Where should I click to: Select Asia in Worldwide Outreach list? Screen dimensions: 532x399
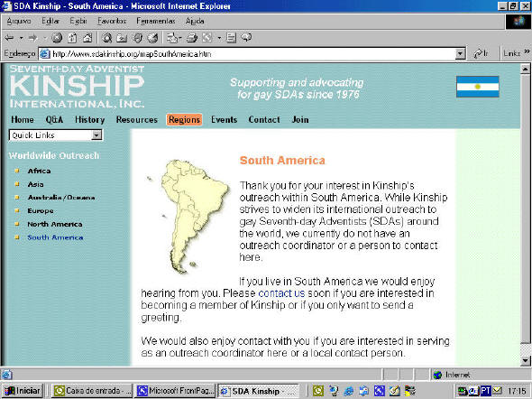[x=36, y=184]
